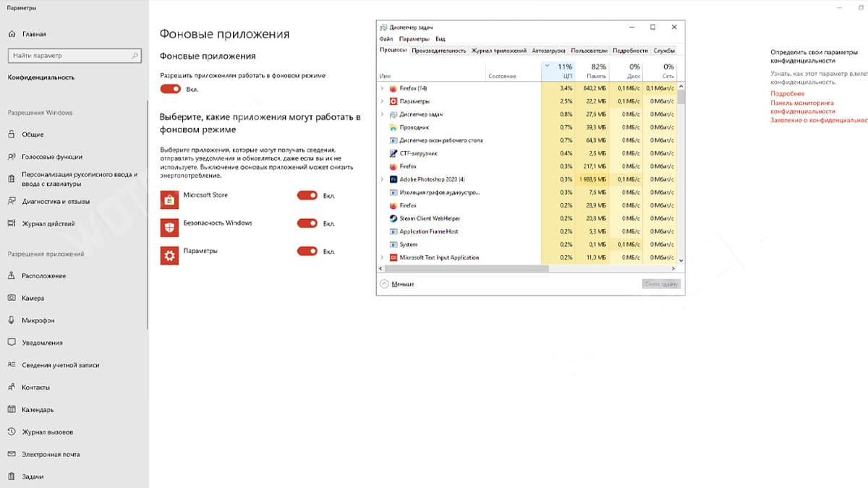868x488 pixels.
Task: Toggle the Безопасность Windows background switch
Action: tap(307, 223)
